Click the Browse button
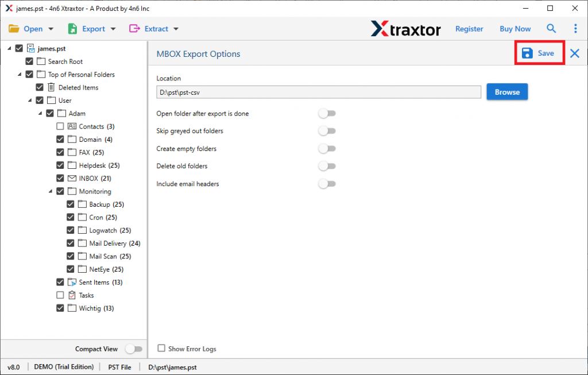 (x=507, y=91)
